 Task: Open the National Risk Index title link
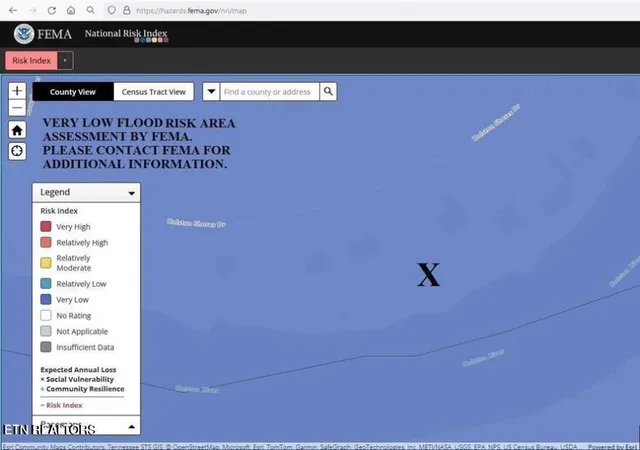pyautogui.click(x=126, y=33)
